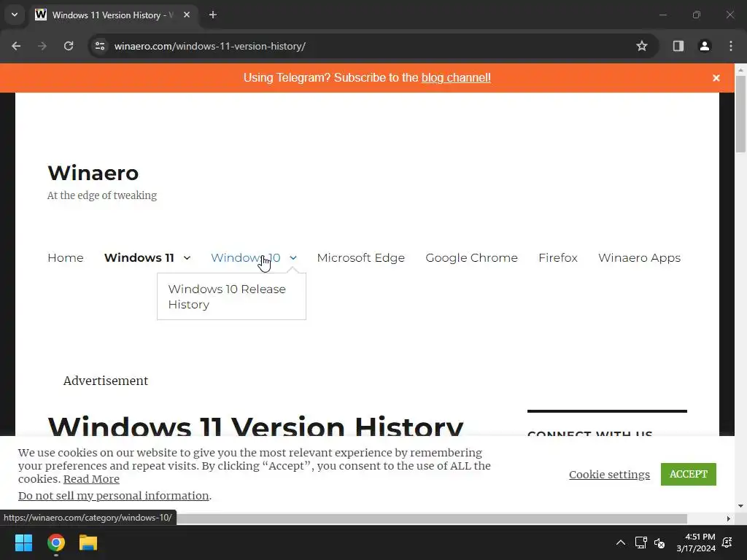
Task: Open the Windows 11 menu item
Action: (x=139, y=257)
